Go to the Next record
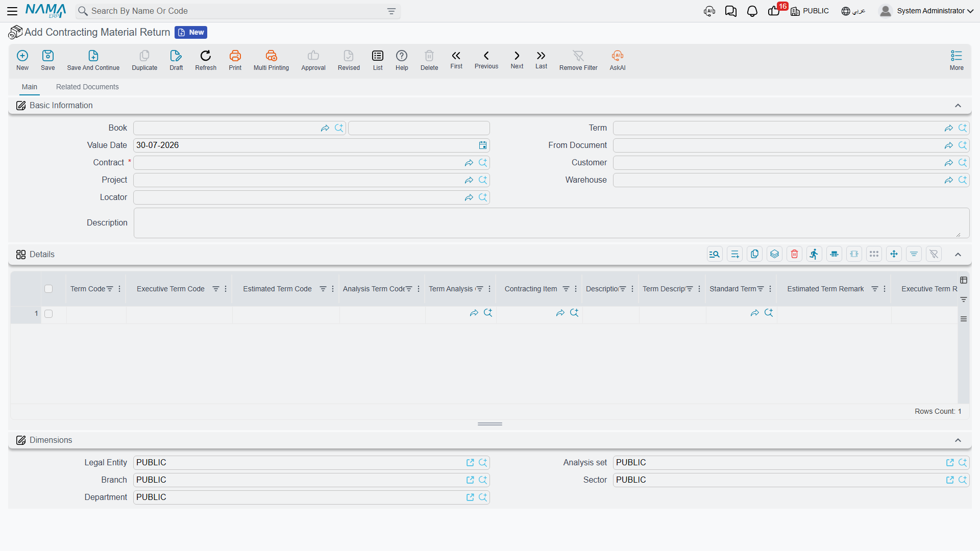Screen dimensions: 980x551 coord(517,60)
